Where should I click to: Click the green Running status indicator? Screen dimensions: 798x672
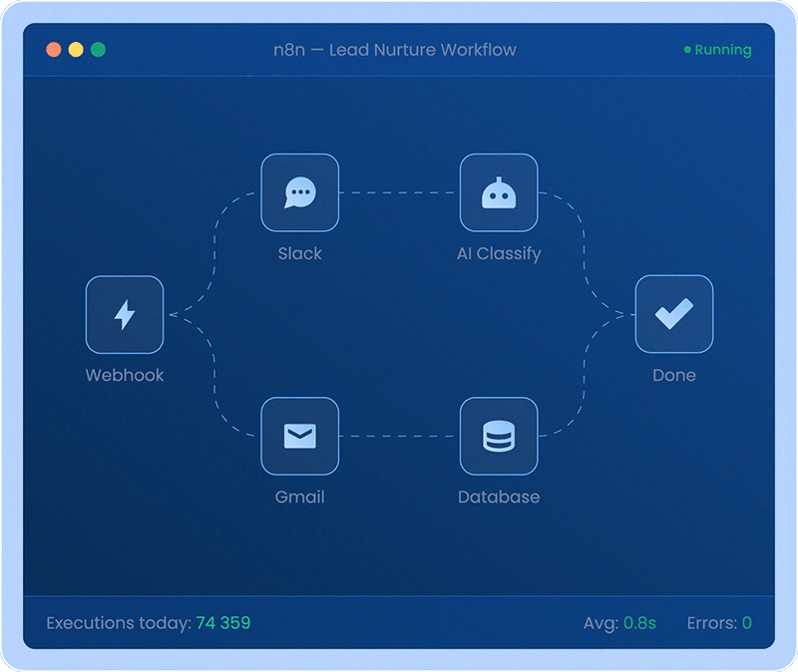717,50
